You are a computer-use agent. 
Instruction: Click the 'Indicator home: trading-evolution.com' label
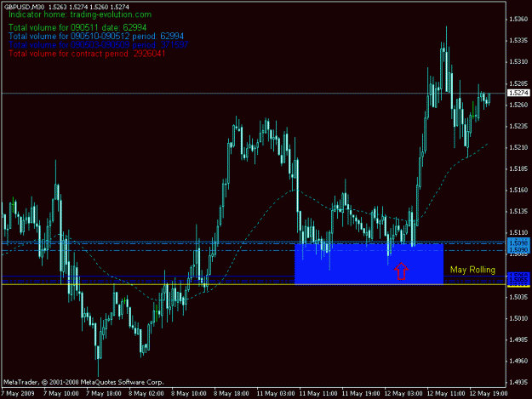point(80,14)
